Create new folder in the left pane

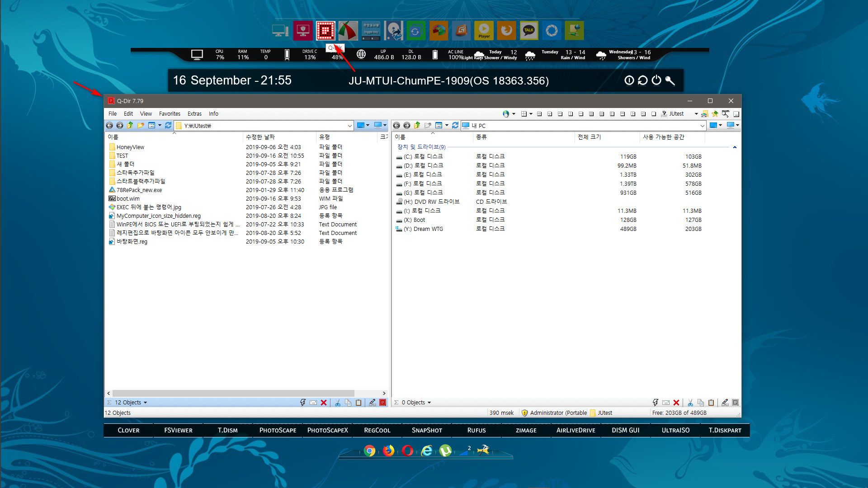[141, 125]
